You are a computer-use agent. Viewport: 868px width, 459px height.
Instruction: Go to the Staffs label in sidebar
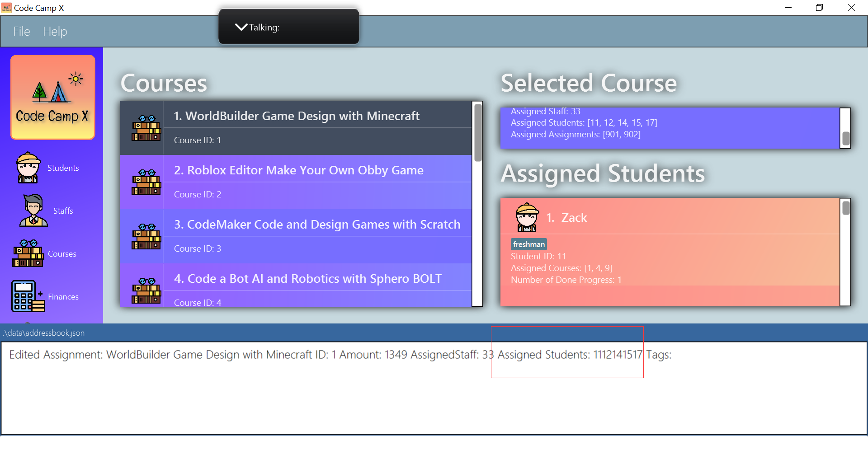63,211
